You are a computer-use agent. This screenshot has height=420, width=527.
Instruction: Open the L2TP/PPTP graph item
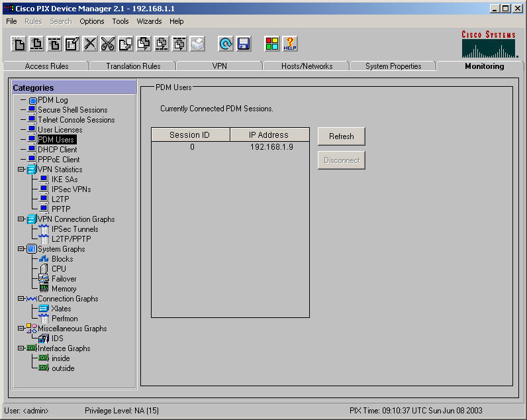(72, 238)
